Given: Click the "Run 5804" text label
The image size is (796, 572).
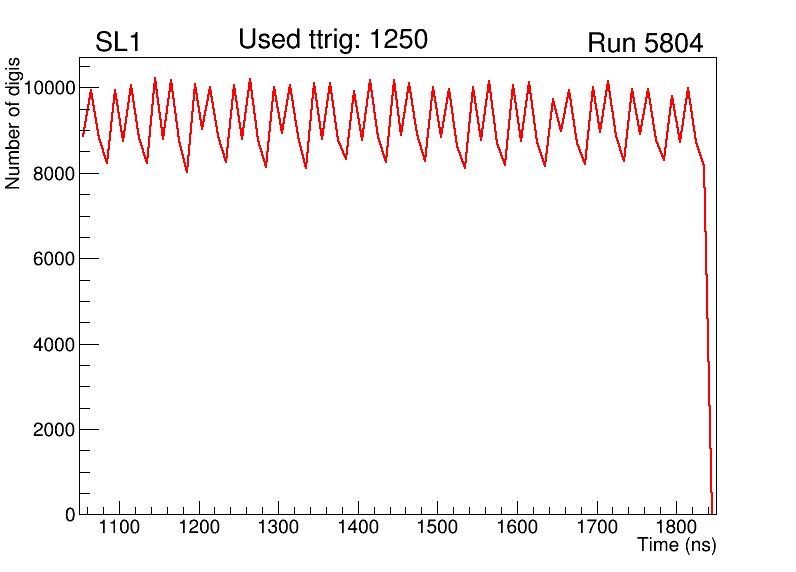Looking at the screenshot, I should [x=644, y=44].
